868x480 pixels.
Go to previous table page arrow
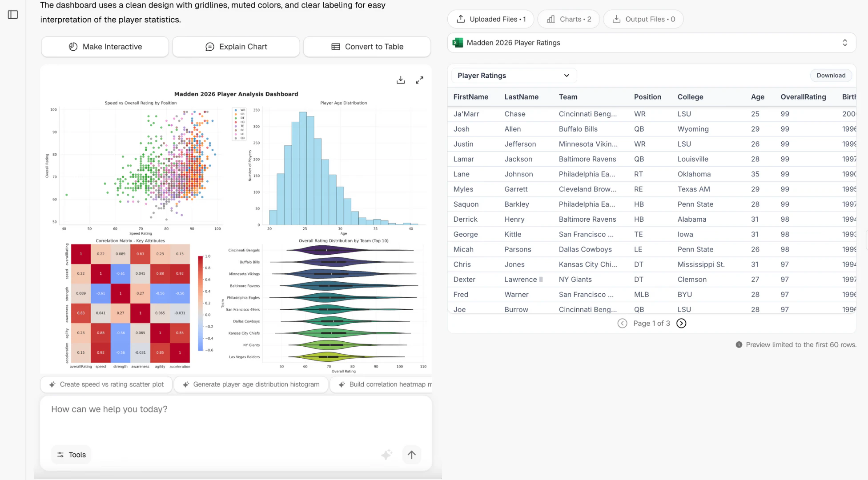pyautogui.click(x=623, y=323)
